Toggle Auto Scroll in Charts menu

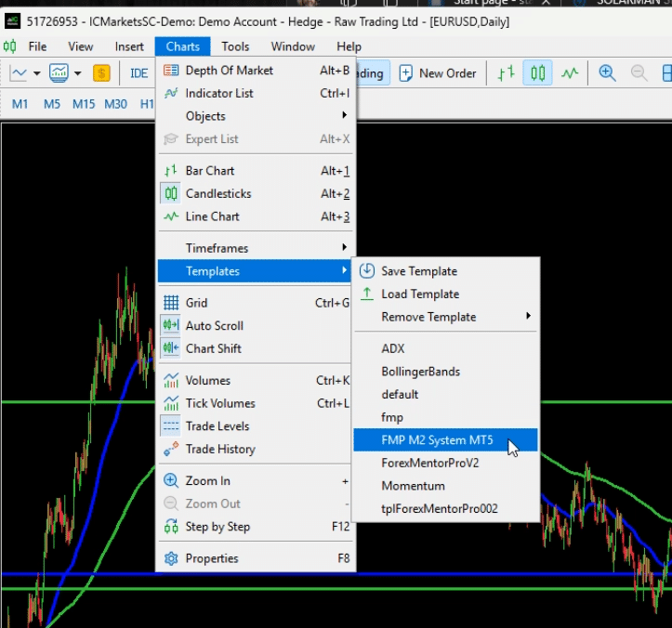pyautogui.click(x=214, y=326)
